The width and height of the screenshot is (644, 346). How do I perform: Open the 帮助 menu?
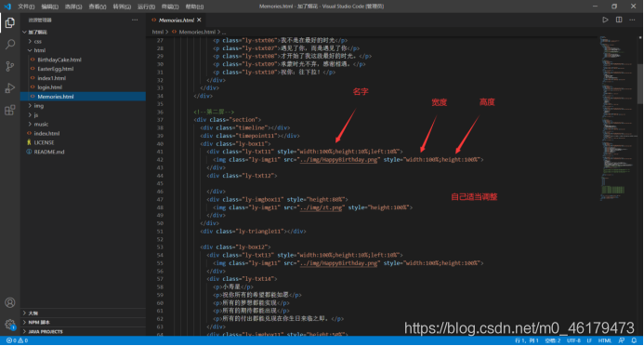pyautogui.click(x=194, y=7)
